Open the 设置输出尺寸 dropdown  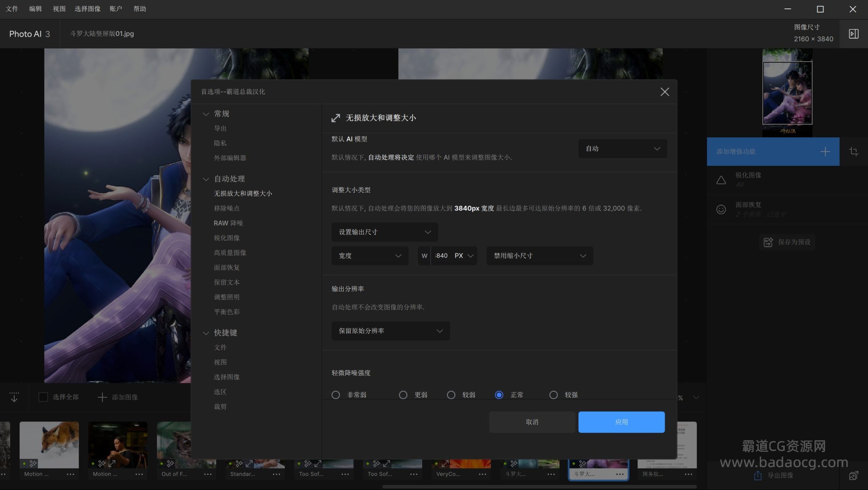pyautogui.click(x=384, y=232)
